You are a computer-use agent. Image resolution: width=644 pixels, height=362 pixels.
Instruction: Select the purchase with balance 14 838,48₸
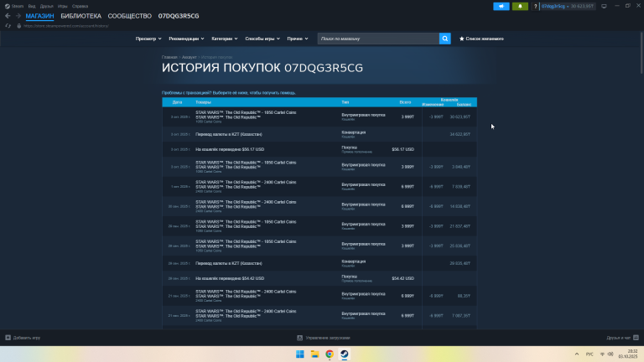[319, 206]
